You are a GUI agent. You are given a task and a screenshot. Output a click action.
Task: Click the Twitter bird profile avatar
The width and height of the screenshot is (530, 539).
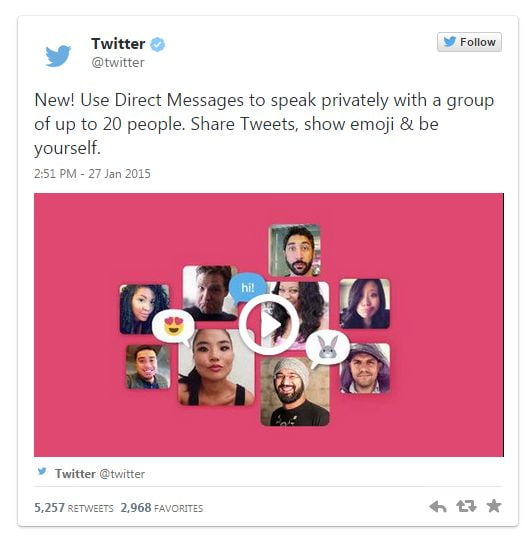(x=58, y=55)
